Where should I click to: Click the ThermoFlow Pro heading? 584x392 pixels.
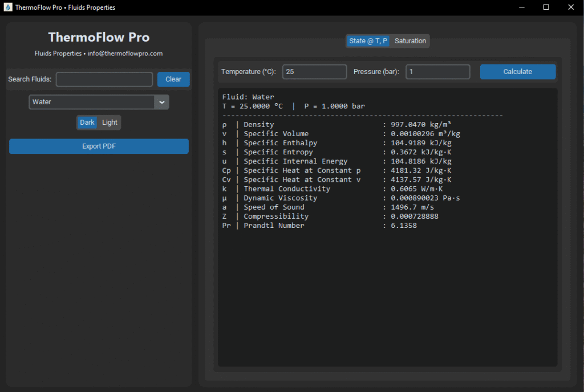click(99, 38)
